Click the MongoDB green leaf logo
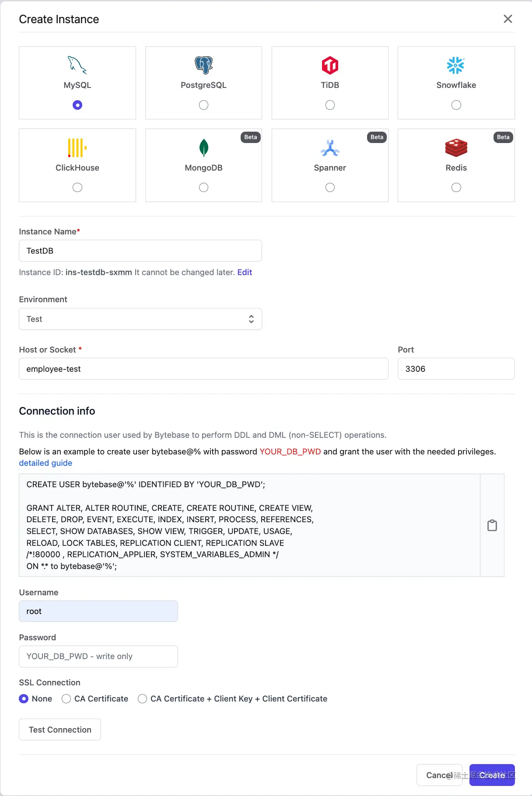Screen dimensions: 532x796 click(203, 148)
